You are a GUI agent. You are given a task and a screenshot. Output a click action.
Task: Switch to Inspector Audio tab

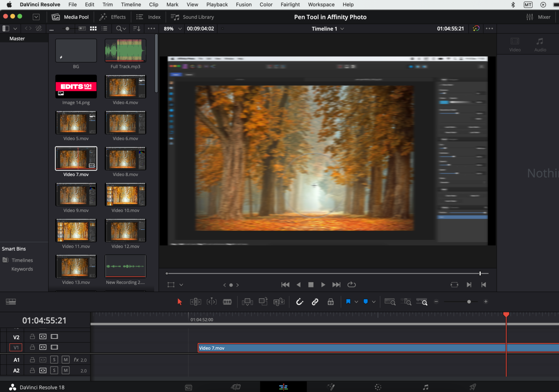coord(540,45)
